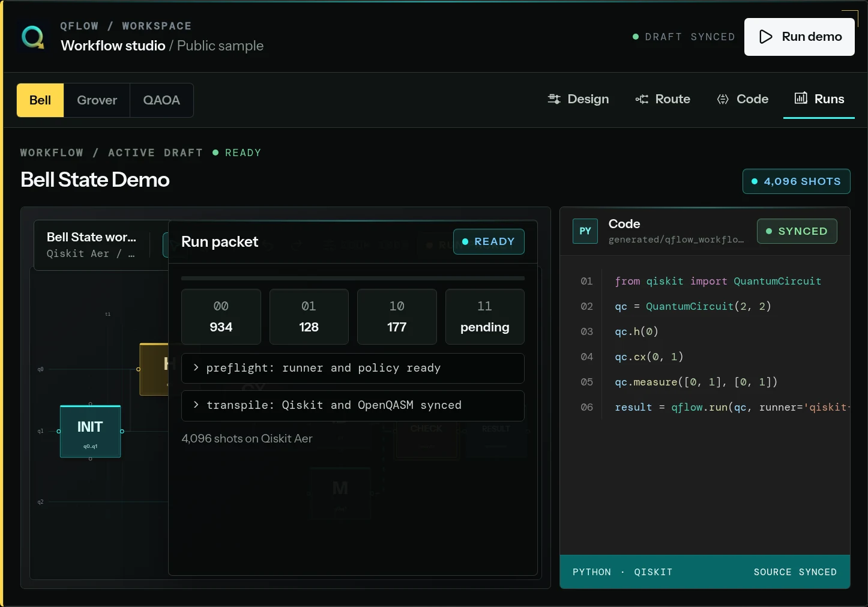
Task: Click the Bell State wor... workflow title
Action: click(x=91, y=237)
